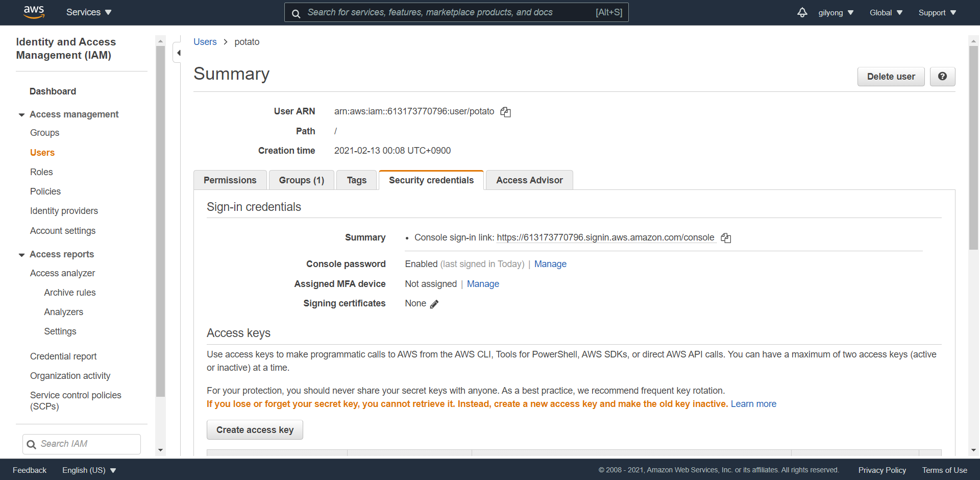This screenshot has height=480, width=980.
Task: Open the help question mark button
Action: [942, 77]
